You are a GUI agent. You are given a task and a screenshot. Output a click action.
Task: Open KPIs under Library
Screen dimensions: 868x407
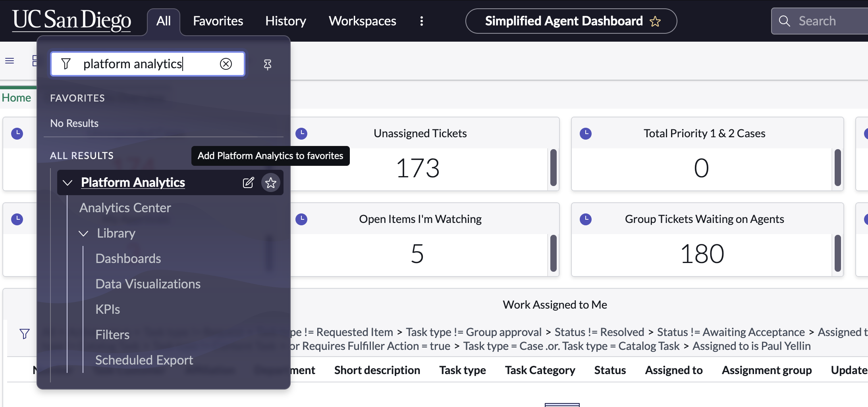point(108,309)
